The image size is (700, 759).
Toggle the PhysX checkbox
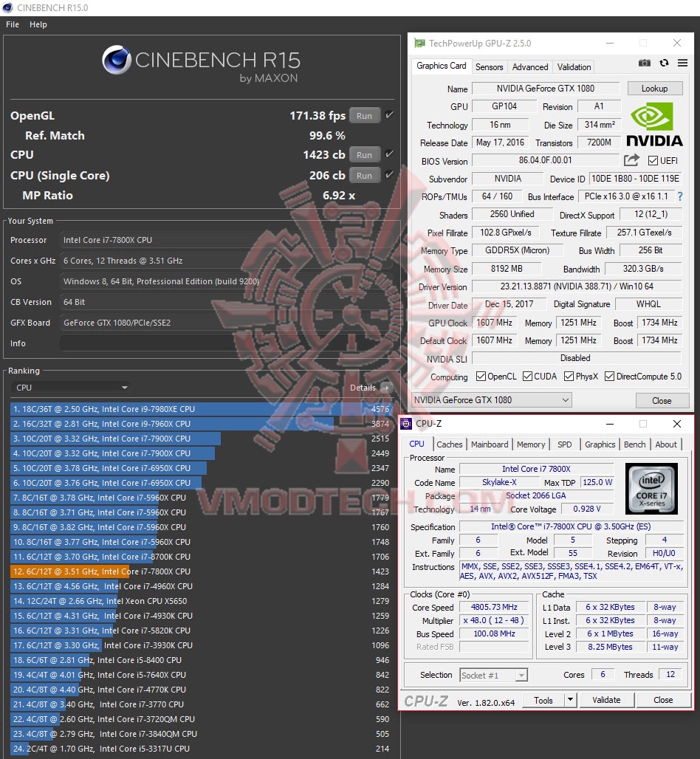[569, 376]
